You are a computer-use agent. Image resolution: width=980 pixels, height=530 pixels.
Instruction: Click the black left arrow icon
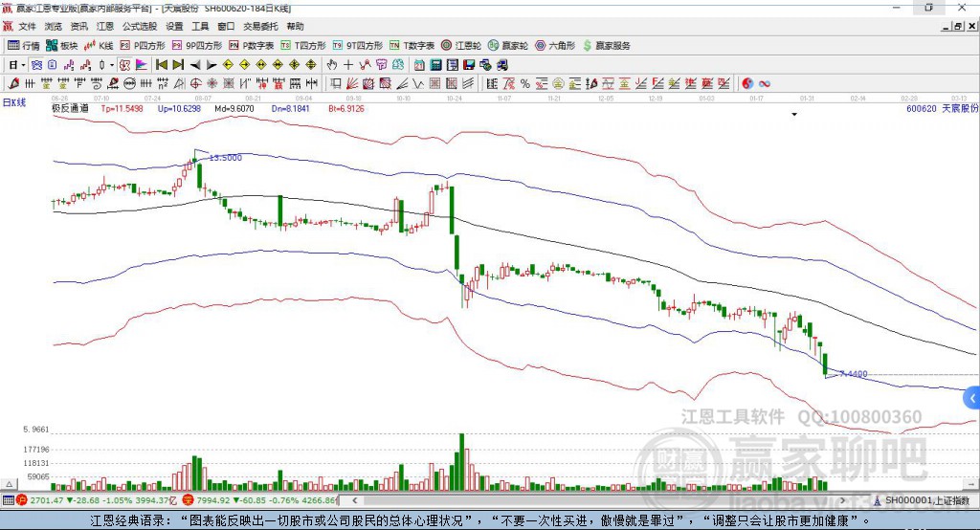pos(195,65)
